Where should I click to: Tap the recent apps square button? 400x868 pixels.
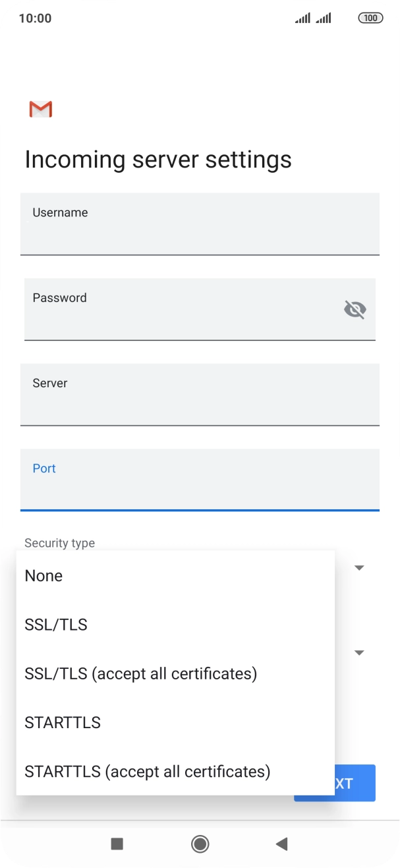click(x=117, y=843)
